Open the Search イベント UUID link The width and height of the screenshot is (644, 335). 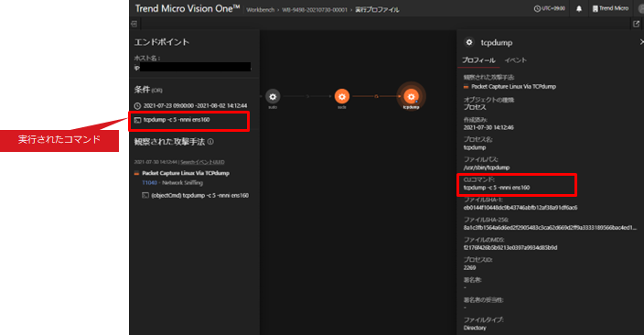pyautogui.click(x=202, y=162)
